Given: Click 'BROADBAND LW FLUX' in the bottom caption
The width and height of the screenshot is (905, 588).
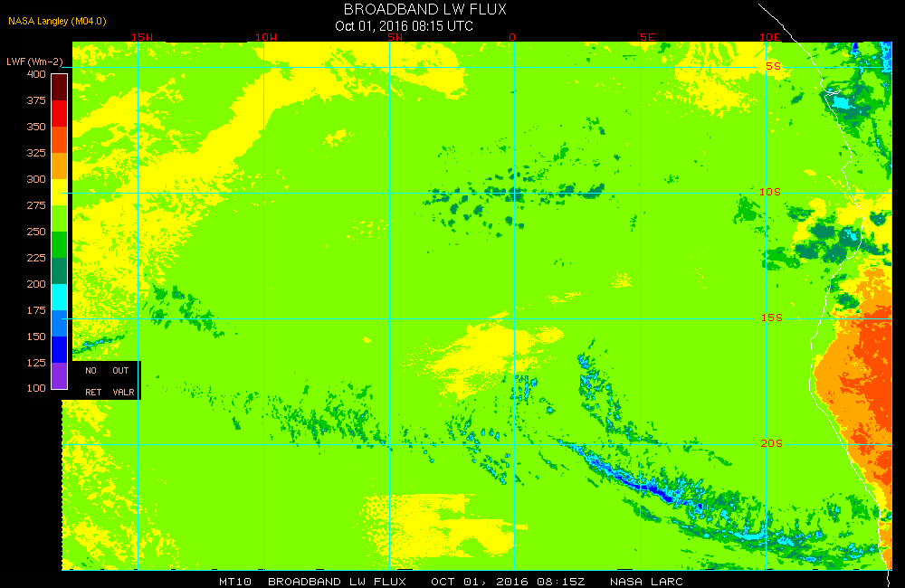Looking at the screenshot, I should (x=337, y=582).
